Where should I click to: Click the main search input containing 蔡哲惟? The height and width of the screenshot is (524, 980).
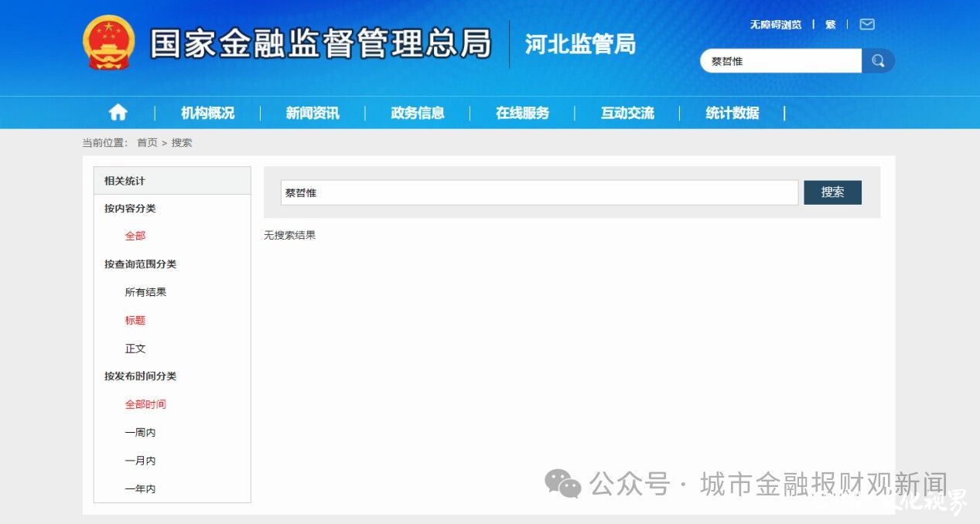pyautogui.click(x=540, y=192)
